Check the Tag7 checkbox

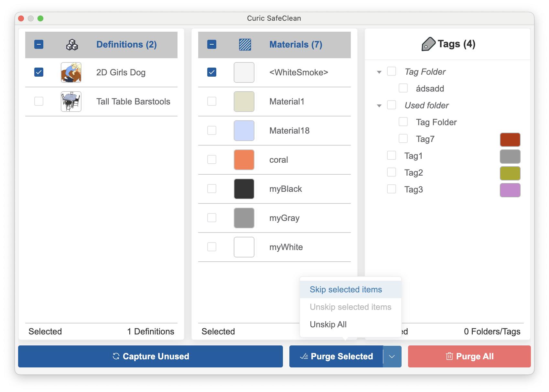[403, 138]
